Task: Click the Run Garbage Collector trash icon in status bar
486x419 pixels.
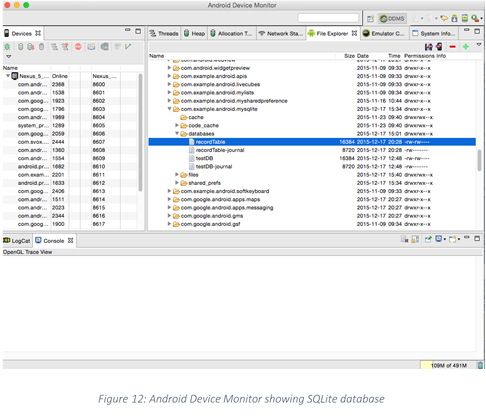Action: tap(480, 365)
